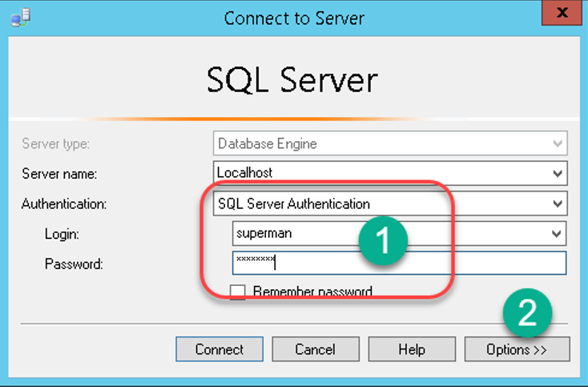
Task: Expand the dialog with Options >>
Action: (517, 349)
